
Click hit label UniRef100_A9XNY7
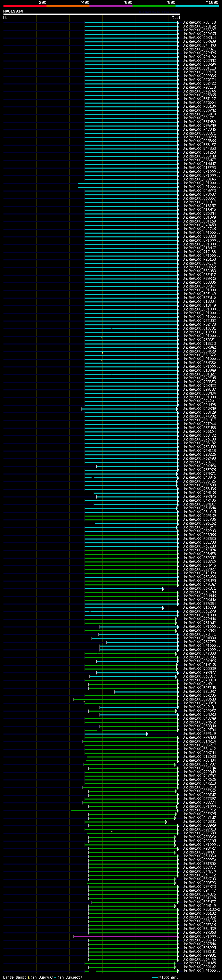click(x=199, y=673)
